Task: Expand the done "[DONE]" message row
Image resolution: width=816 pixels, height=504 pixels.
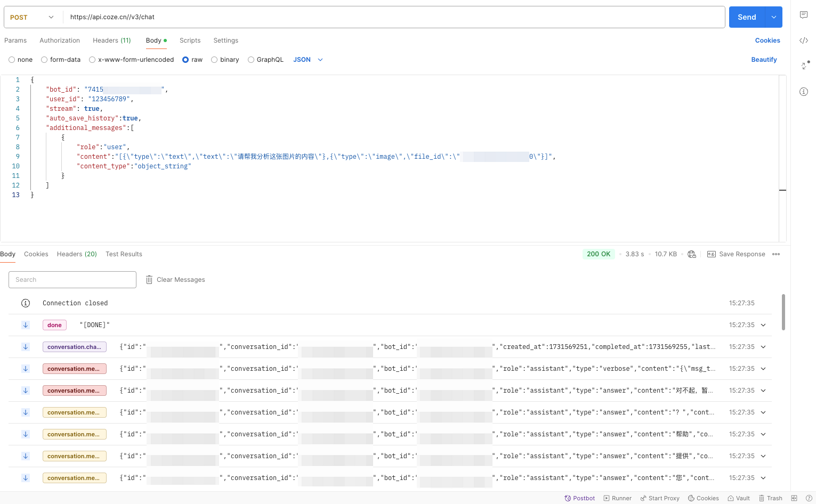Action: coord(763,325)
